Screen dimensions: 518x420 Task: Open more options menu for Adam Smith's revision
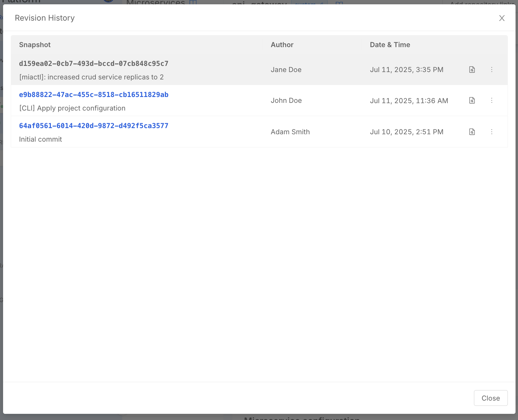coord(492,132)
